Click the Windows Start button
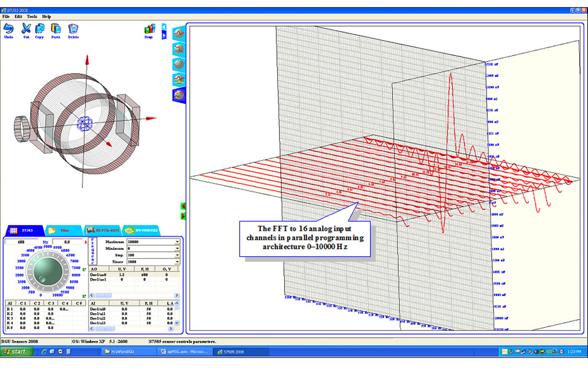Image resolution: width=588 pixels, height=368 pixels. pyautogui.click(x=17, y=352)
